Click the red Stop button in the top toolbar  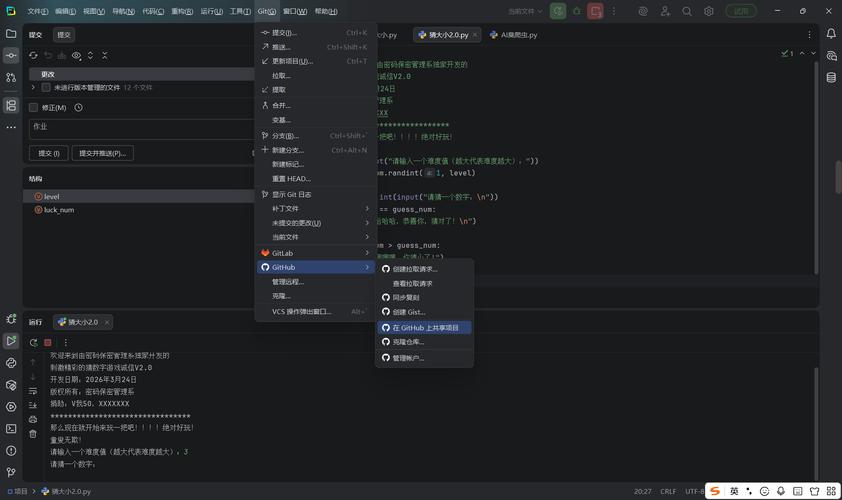[595, 11]
